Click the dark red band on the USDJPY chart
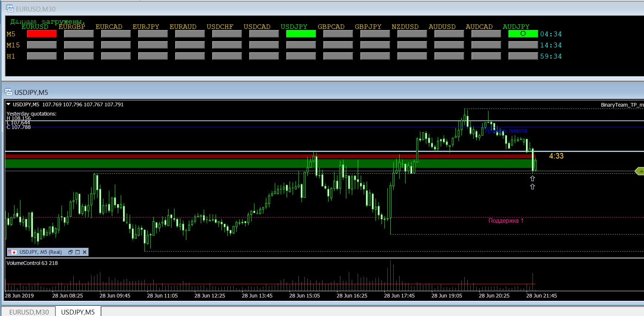The height and width of the screenshot is (316, 644). 270,156
